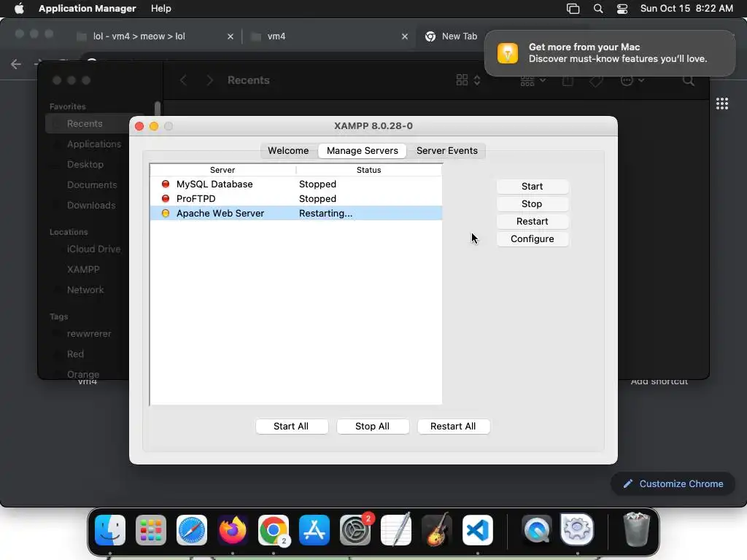Open the Help menu
This screenshot has height=560, width=747.
click(161, 9)
